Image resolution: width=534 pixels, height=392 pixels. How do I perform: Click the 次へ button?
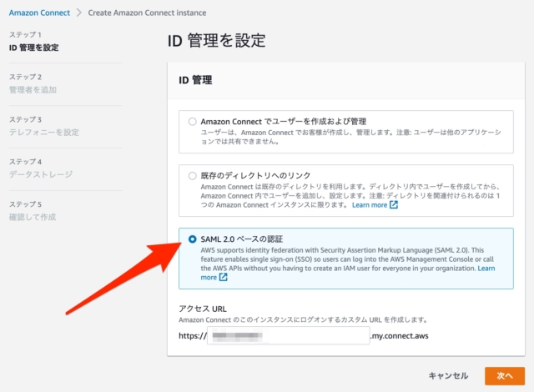(505, 376)
